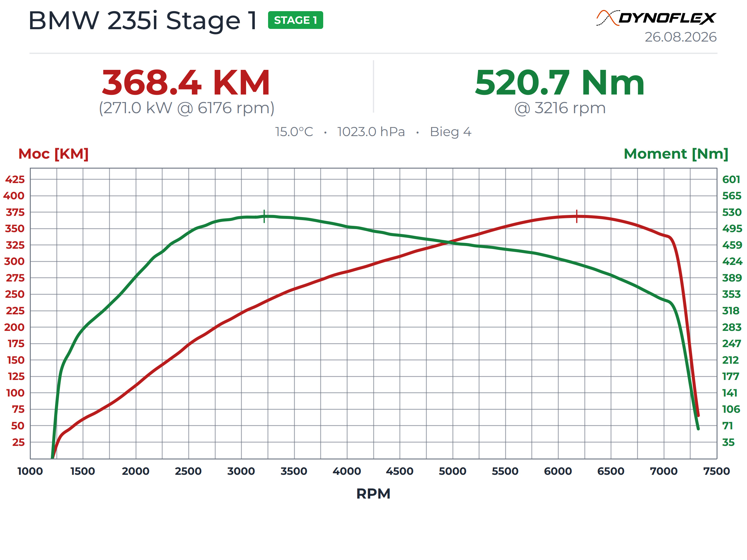The width and height of the screenshot is (747, 560).
Task: Click the 530 label on torque axis
Action: [732, 212]
